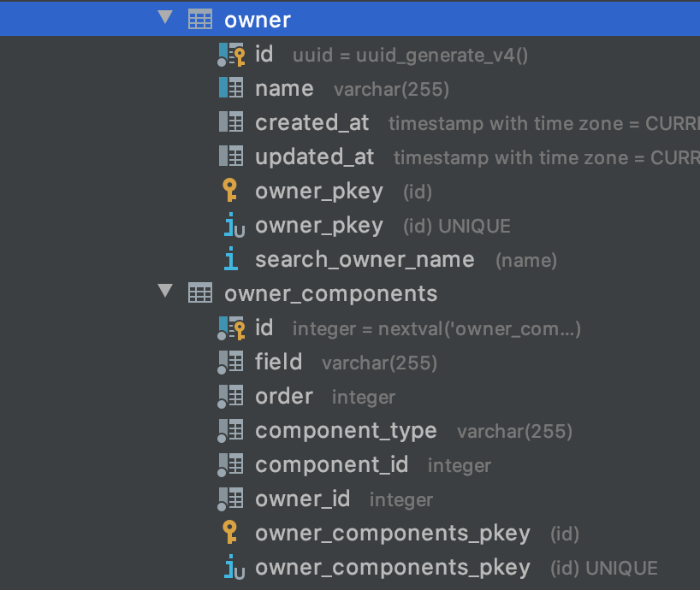Select the name column under owner
The height and width of the screenshot is (590, 700).
point(284,88)
